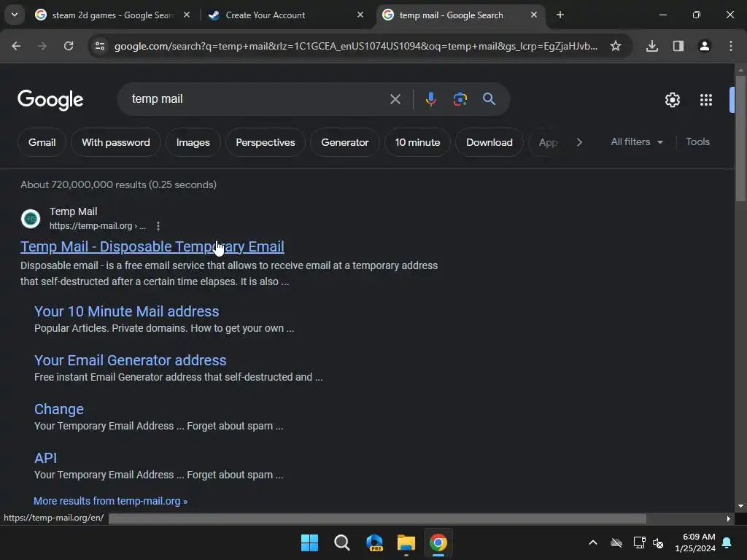Image resolution: width=747 pixels, height=560 pixels.
Task: Open the Change sitelink
Action: [59, 410]
